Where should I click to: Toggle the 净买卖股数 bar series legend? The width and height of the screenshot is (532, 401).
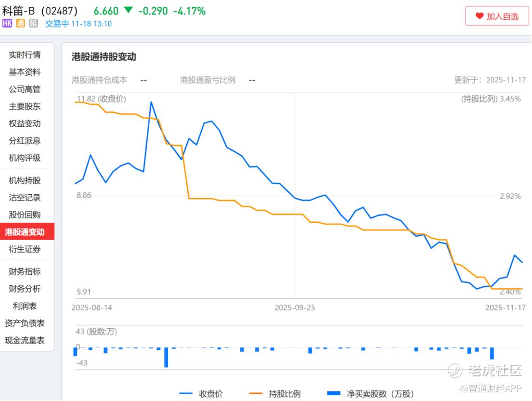tap(370, 394)
